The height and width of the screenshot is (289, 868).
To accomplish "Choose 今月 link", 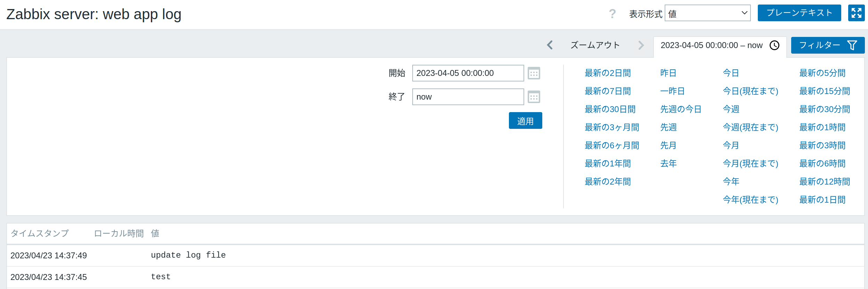I will tap(731, 146).
